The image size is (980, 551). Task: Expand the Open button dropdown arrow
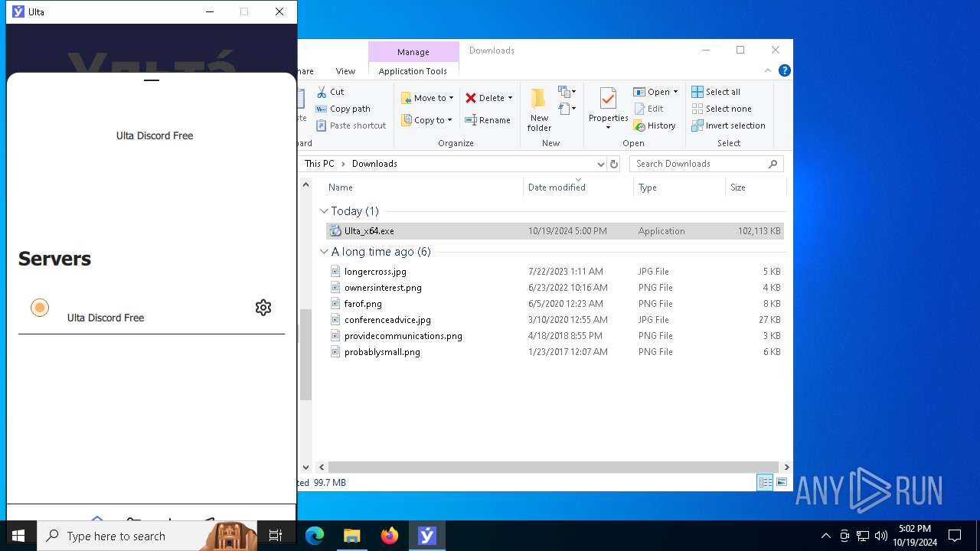(675, 92)
